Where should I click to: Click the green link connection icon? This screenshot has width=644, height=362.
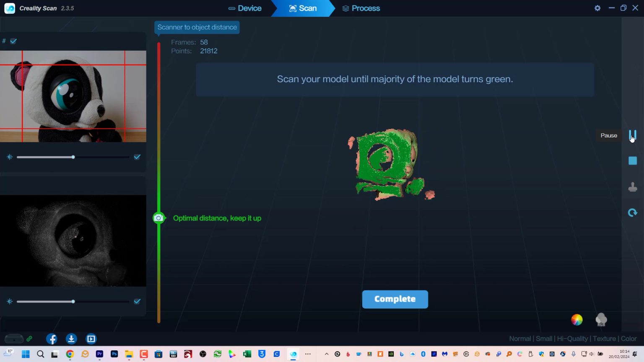[x=29, y=339]
